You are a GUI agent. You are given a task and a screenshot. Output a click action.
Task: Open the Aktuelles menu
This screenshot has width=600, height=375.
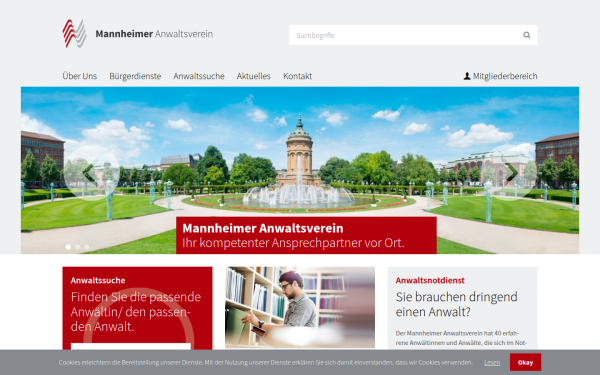coord(254,76)
